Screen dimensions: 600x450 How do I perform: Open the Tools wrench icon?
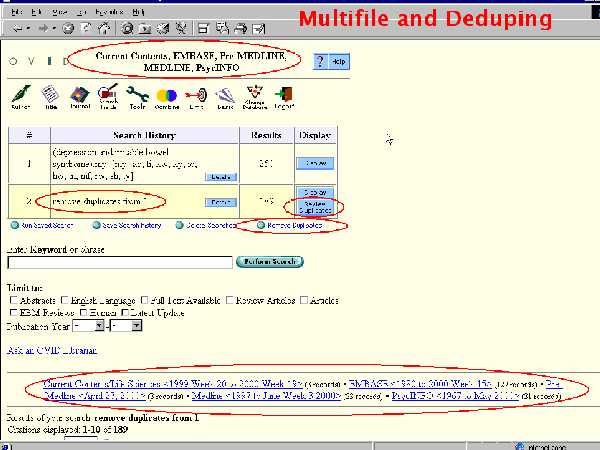(137, 97)
